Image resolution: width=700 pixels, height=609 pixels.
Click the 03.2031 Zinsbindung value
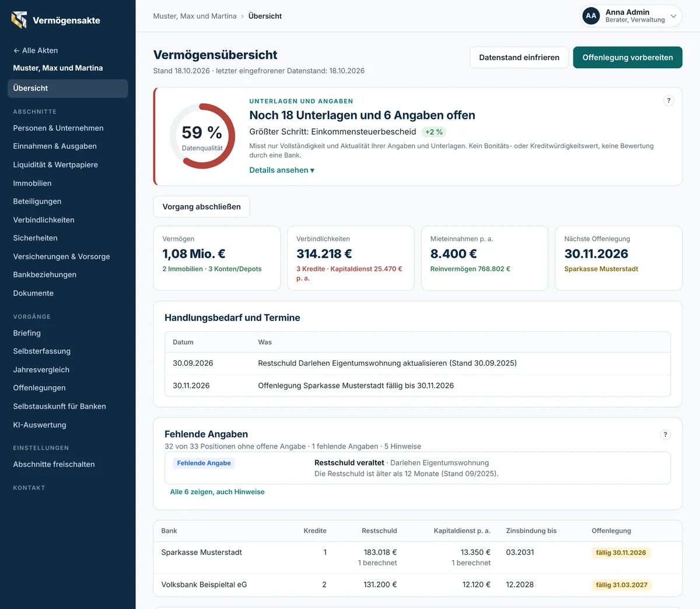point(520,552)
